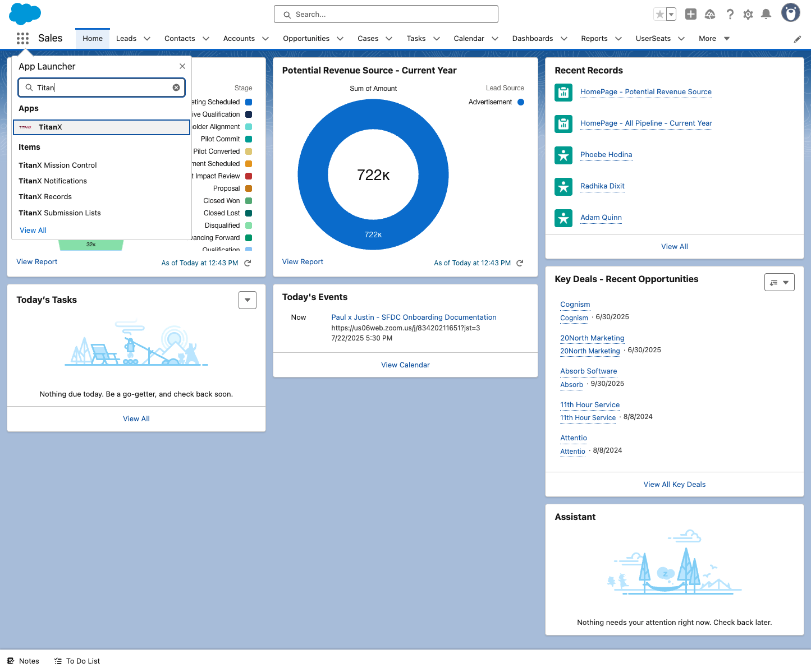
Task: Open the user profile avatar
Action: coord(791,13)
